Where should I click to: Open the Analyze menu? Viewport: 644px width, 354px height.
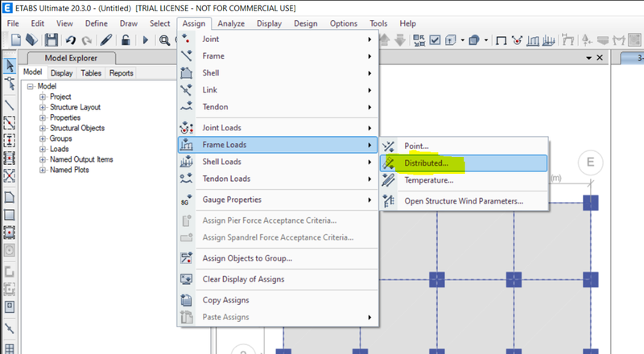point(231,23)
